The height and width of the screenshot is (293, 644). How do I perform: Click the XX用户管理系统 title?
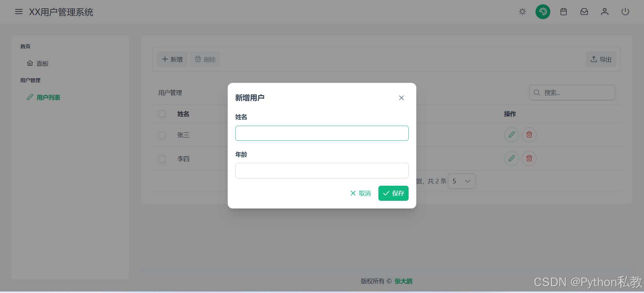pyautogui.click(x=61, y=12)
